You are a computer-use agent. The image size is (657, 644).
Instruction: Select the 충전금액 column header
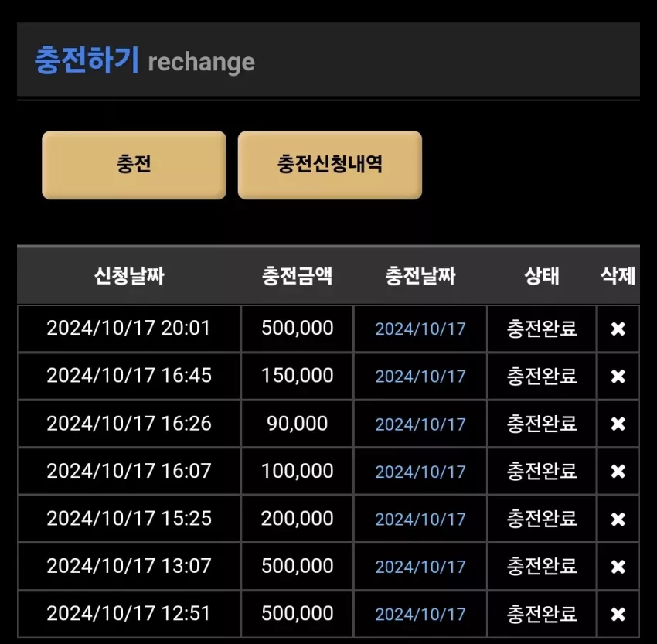[297, 276]
